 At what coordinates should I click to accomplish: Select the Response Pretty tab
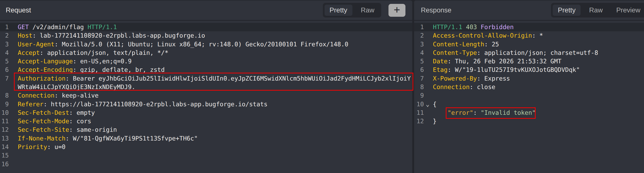566,10
